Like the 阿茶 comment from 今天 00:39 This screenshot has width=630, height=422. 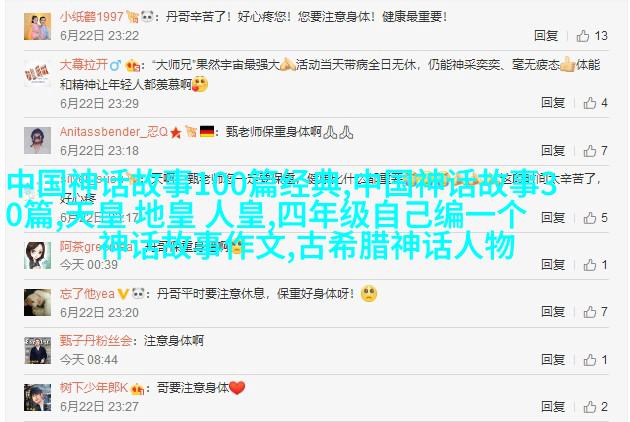[x=589, y=265]
